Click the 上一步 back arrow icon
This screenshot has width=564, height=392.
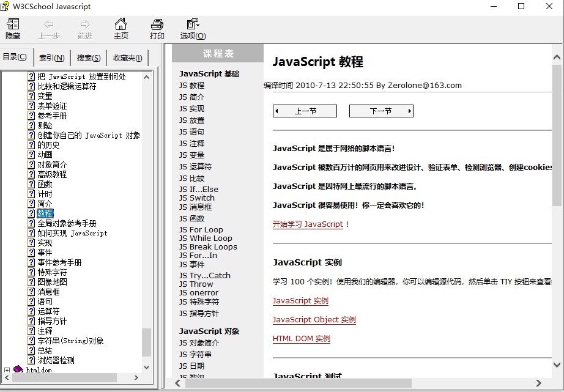pyautogui.click(x=48, y=24)
